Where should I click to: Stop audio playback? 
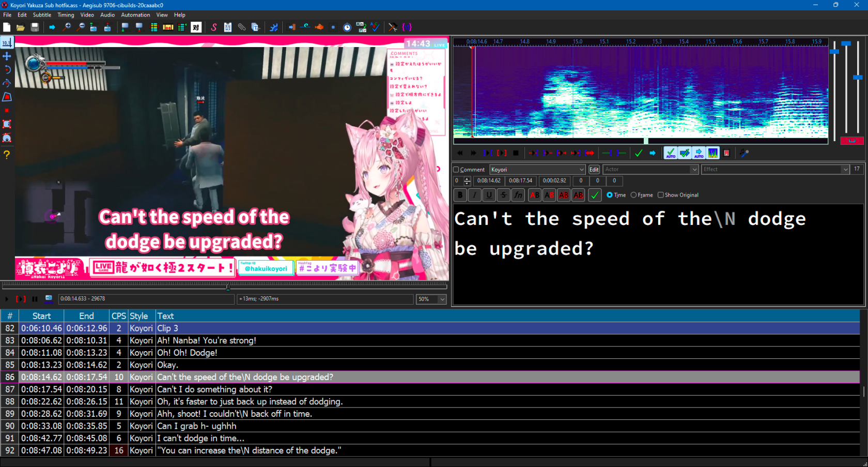tap(516, 153)
